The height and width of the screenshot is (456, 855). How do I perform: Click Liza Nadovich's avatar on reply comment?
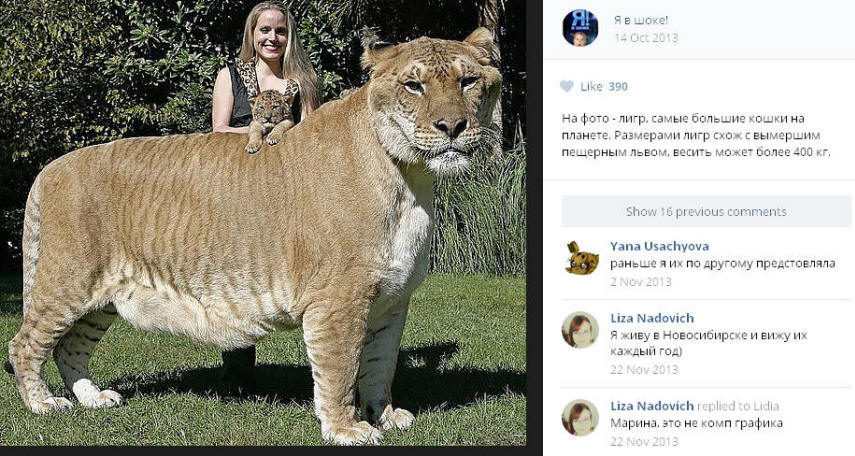click(580, 417)
